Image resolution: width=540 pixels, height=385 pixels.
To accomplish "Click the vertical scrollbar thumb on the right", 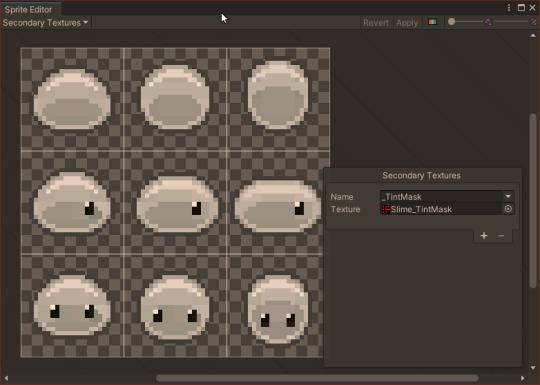I will coord(533,201).
